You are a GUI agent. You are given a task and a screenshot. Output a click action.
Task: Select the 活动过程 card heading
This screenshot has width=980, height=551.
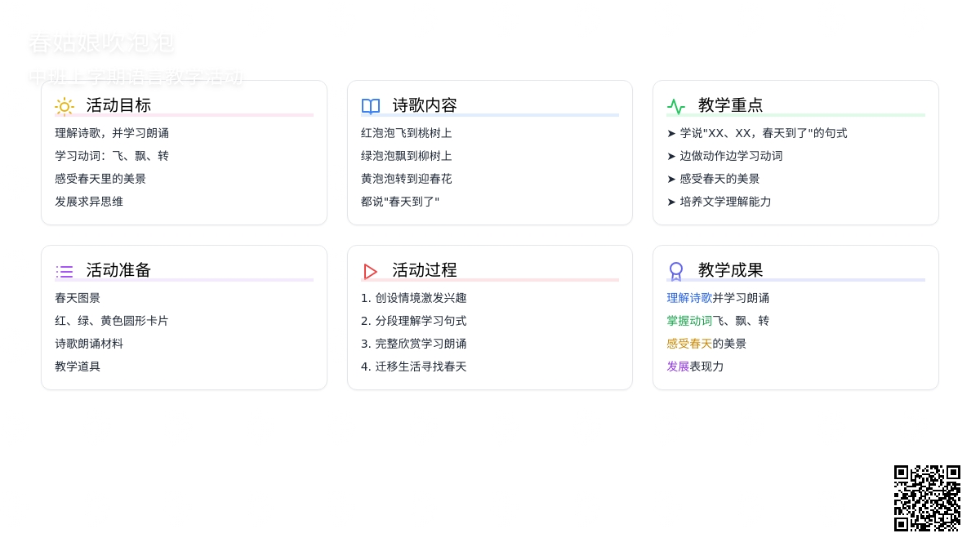pyautogui.click(x=425, y=270)
